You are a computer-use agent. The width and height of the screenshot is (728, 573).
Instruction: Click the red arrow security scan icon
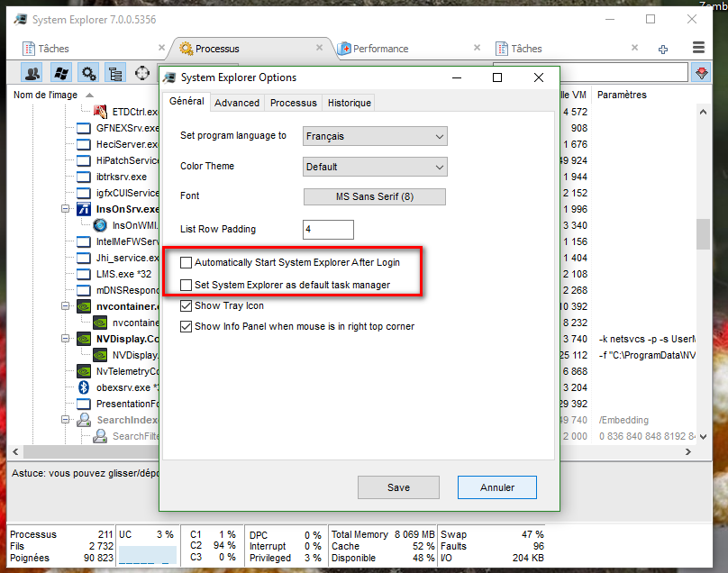click(x=701, y=73)
